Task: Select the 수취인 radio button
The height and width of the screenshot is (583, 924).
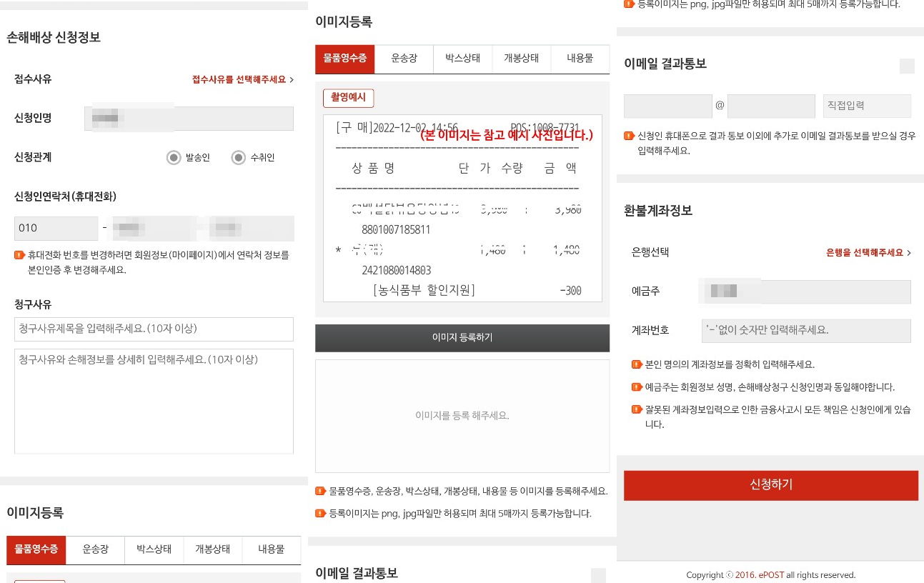Action: pos(239,157)
